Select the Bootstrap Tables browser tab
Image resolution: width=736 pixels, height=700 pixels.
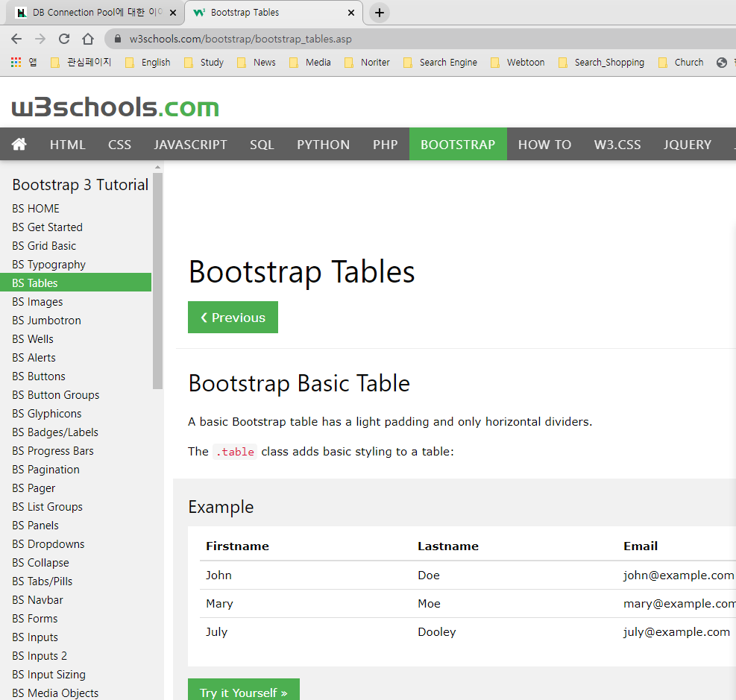(x=272, y=13)
